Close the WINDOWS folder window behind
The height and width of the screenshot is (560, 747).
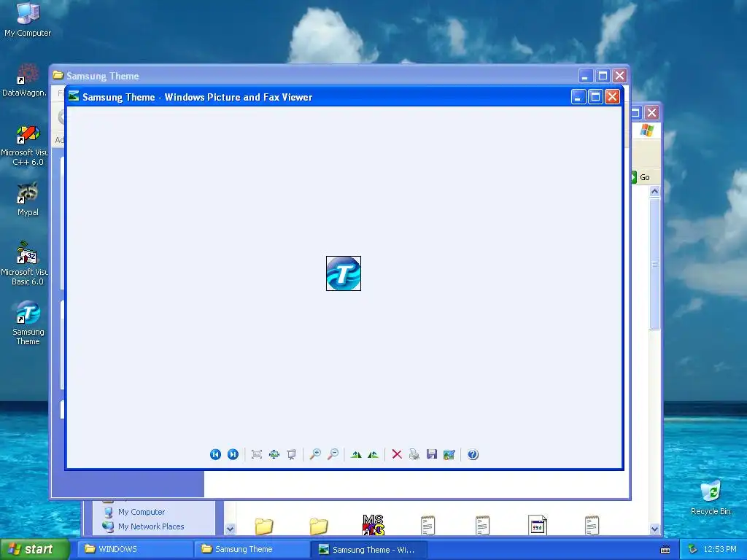pos(651,113)
